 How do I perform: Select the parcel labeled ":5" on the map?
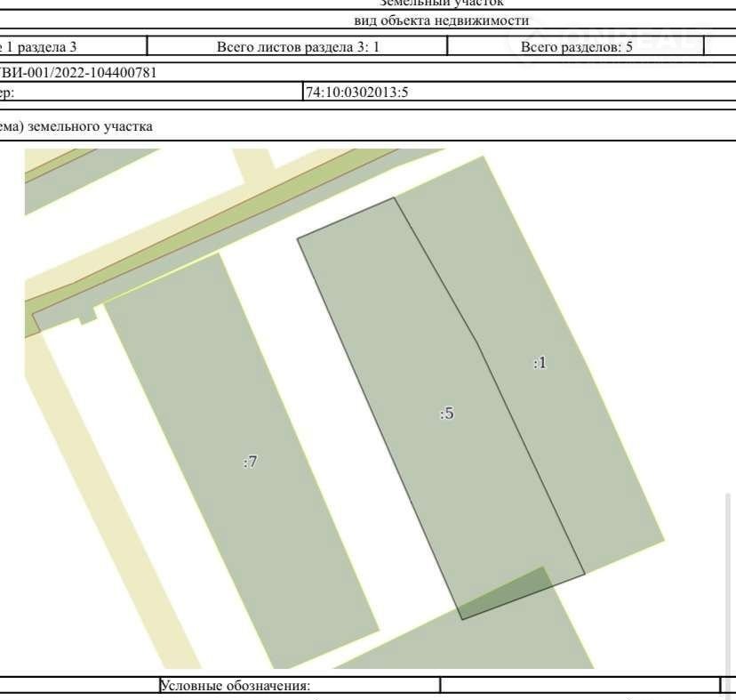447,414
